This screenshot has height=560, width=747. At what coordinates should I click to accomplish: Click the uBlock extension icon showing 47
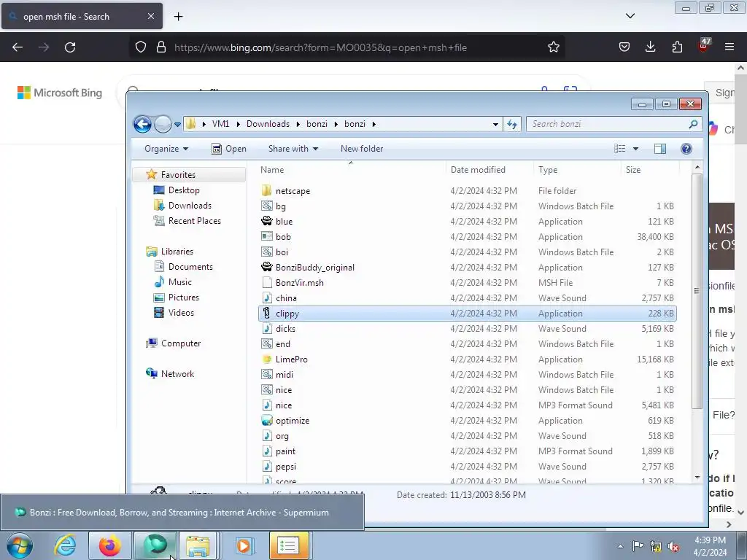pos(704,46)
